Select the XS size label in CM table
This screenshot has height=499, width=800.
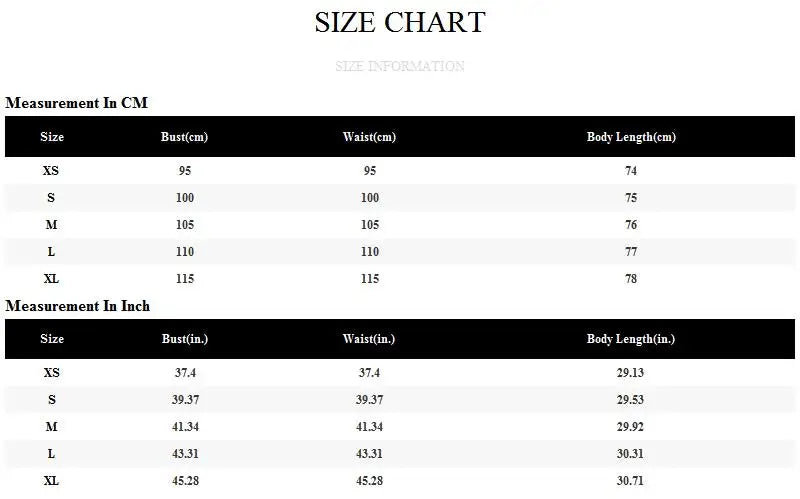coord(51,171)
